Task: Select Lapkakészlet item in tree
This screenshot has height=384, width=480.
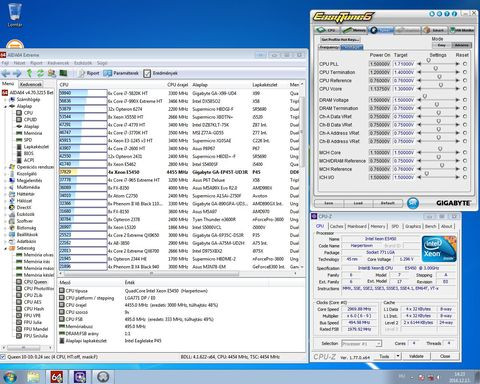Action: 33,147
